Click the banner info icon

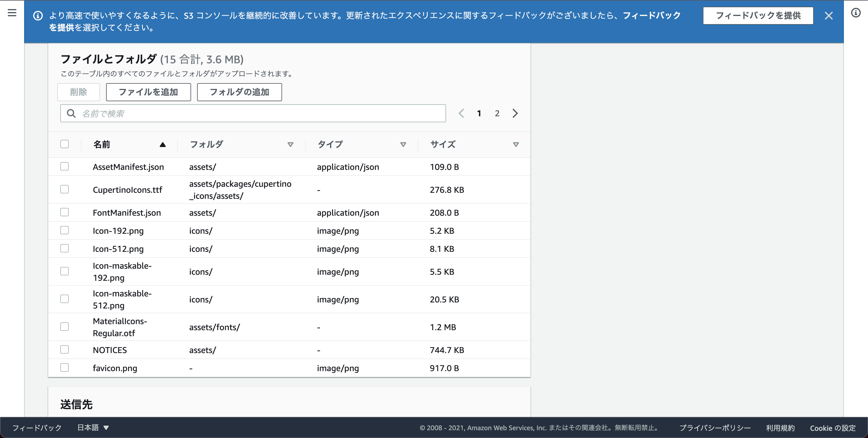(x=38, y=15)
